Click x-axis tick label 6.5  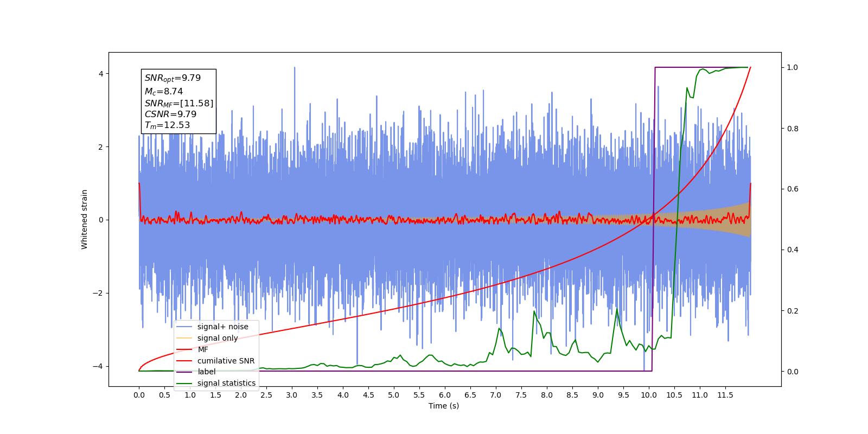470,395
